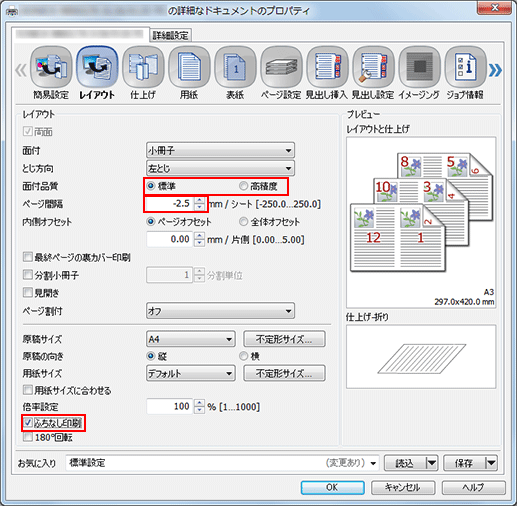Expand the 読込 button arrow
The height and width of the screenshot is (506, 517).
coord(432,463)
